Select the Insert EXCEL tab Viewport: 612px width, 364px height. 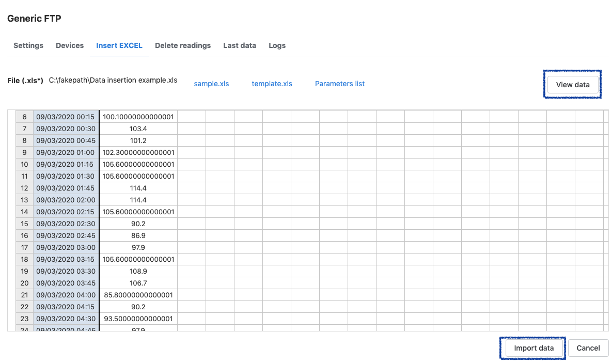click(x=119, y=45)
